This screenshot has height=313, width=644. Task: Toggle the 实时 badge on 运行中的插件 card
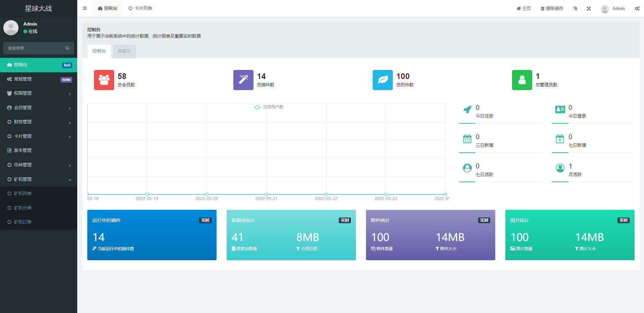tap(205, 220)
